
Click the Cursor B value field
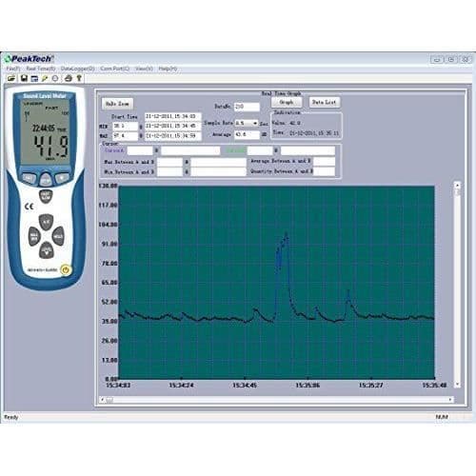pyautogui.click(x=260, y=150)
